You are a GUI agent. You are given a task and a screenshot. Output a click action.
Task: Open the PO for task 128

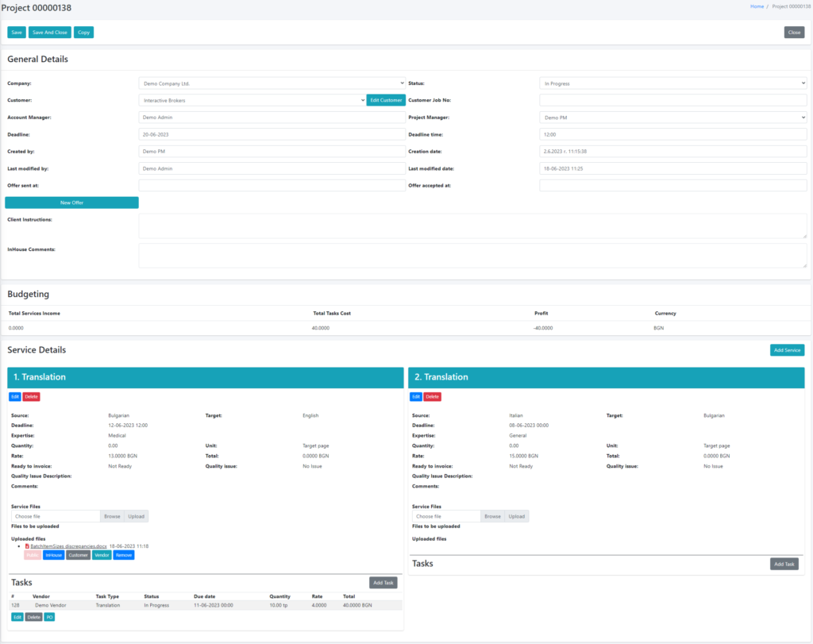49,617
